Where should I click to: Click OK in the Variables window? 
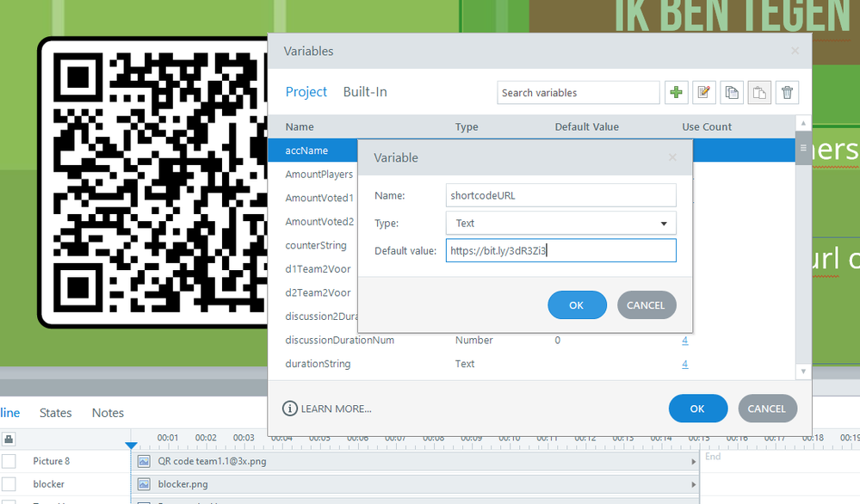coord(697,409)
